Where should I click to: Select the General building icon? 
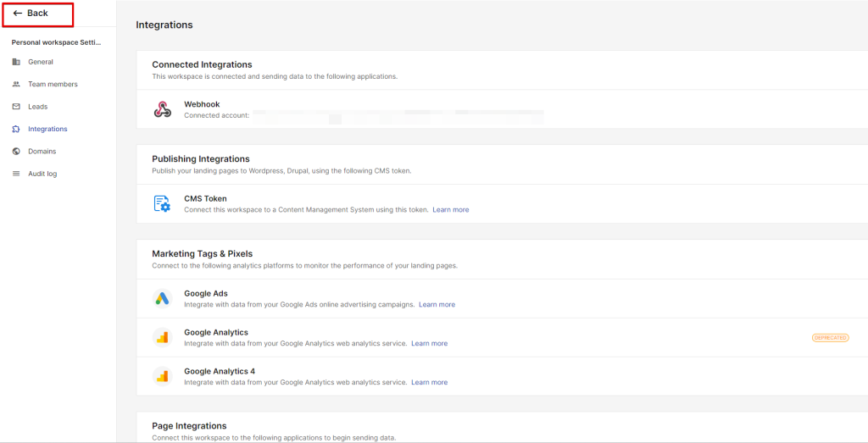tap(17, 62)
